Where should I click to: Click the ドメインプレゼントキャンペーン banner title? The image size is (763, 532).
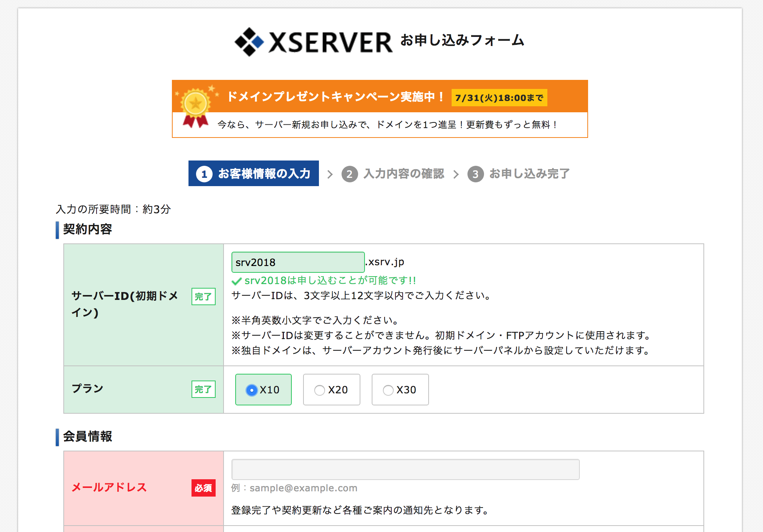click(336, 97)
